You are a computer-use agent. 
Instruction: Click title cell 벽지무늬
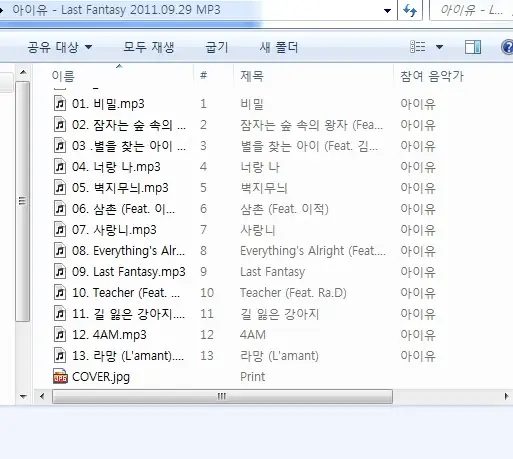264,188
